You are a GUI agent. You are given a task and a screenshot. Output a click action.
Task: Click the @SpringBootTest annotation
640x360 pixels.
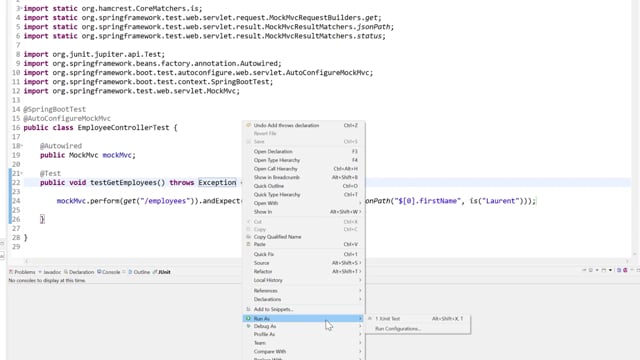55,109
